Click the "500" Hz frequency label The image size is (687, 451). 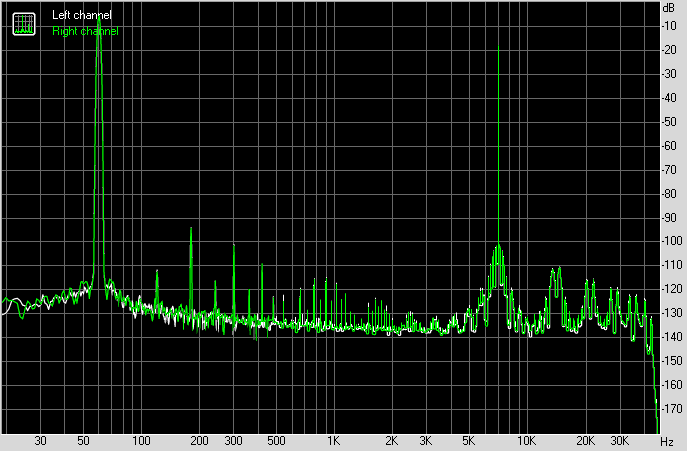coord(276,440)
